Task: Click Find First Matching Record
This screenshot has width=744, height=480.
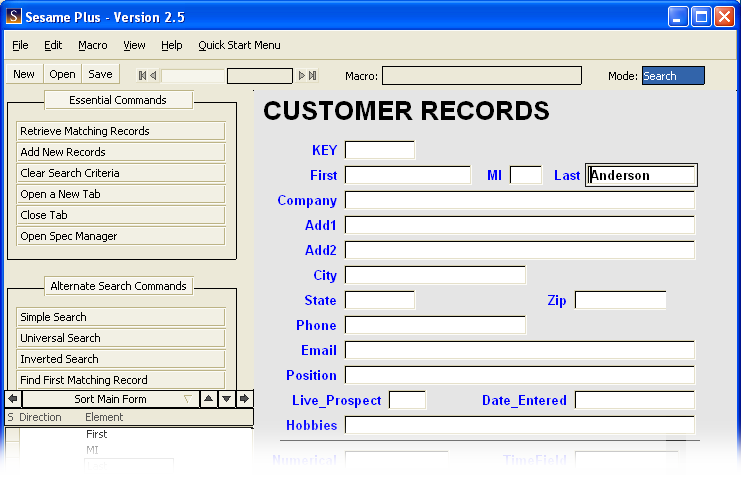Action: click(x=121, y=380)
